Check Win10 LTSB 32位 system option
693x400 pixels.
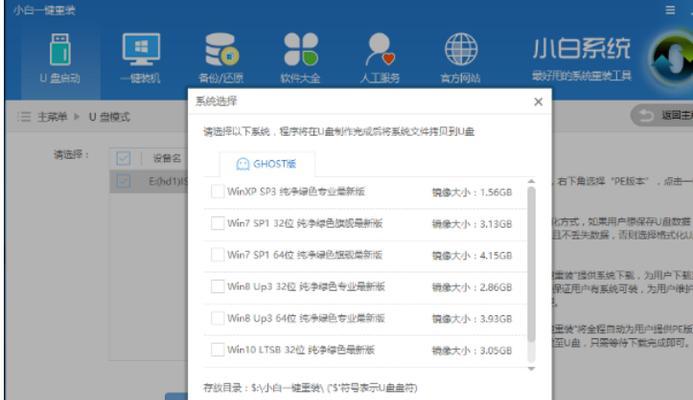point(217,350)
